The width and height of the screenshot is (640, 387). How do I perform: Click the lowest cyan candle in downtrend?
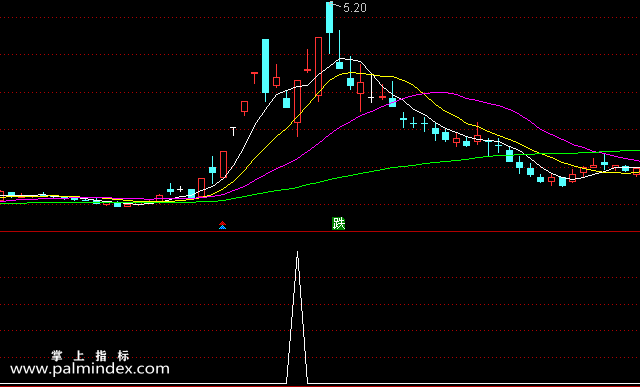coord(562,182)
